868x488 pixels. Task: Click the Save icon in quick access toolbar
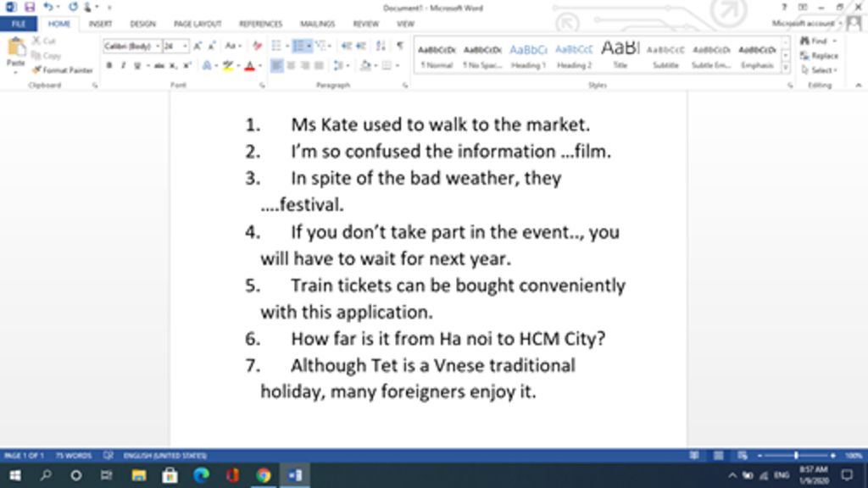pyautogui.click(x=30, y=7)
